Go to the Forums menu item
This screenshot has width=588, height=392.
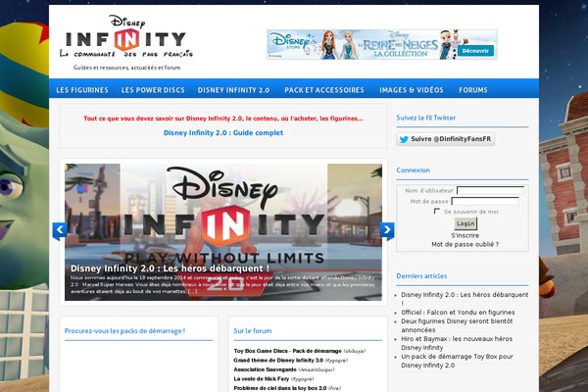473,90
